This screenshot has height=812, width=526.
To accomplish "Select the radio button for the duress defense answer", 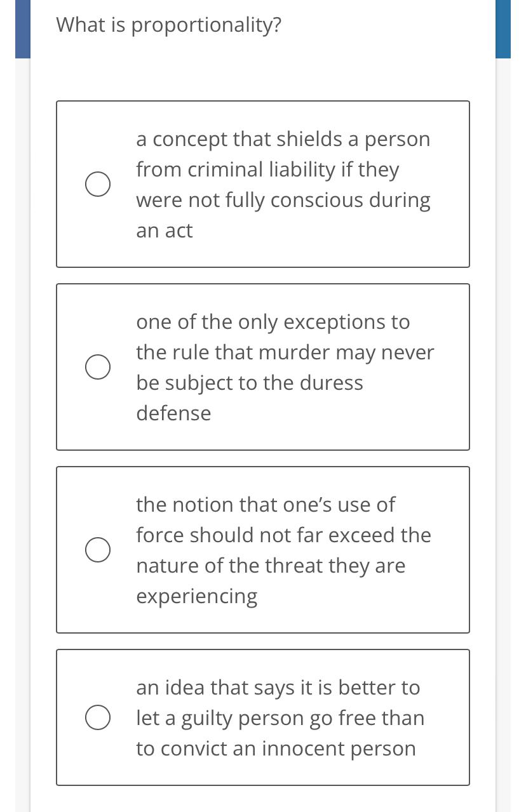I will (x=97, y=366).
